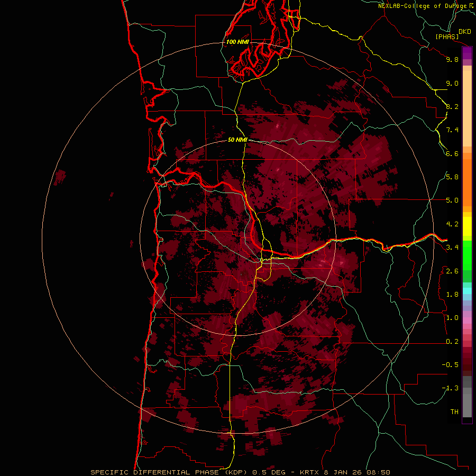Click the -0.5 color scale value

(450, 364)
